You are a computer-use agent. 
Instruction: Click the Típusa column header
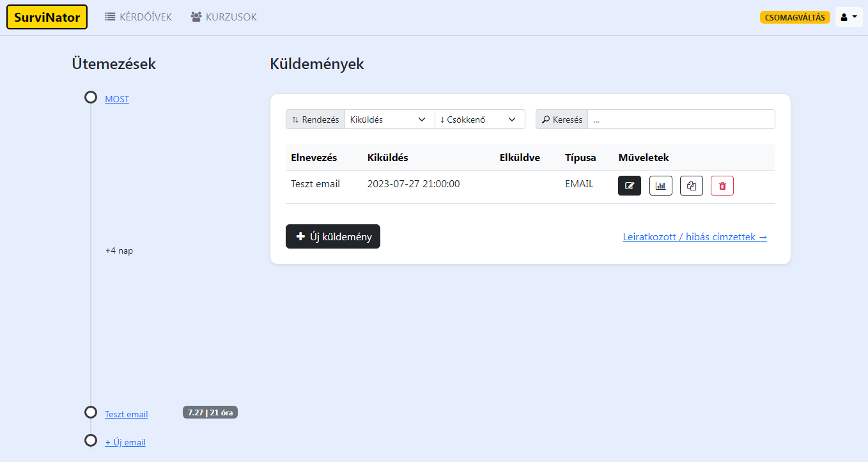pos(580,157)
